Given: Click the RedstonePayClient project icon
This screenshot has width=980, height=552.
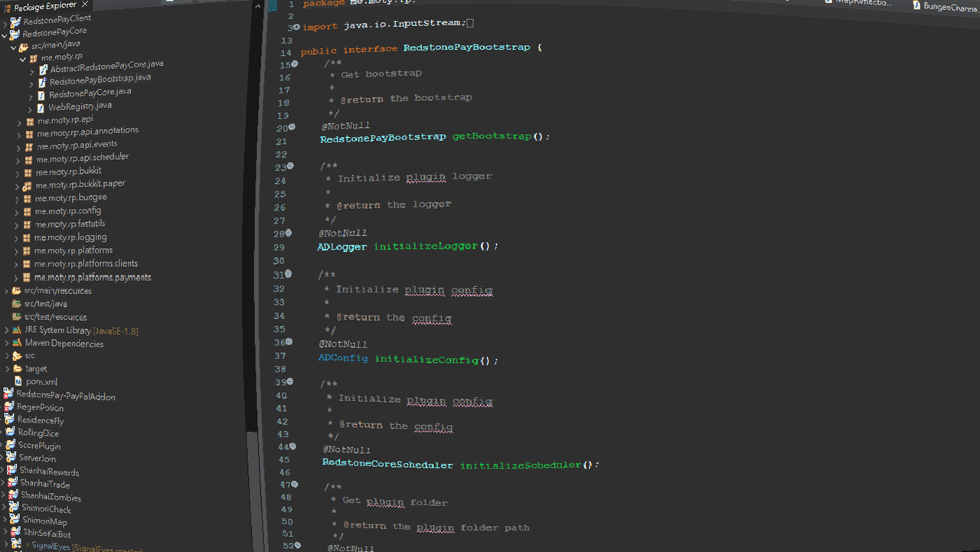Looking at the screenshot, I should [x=15, y=21].
